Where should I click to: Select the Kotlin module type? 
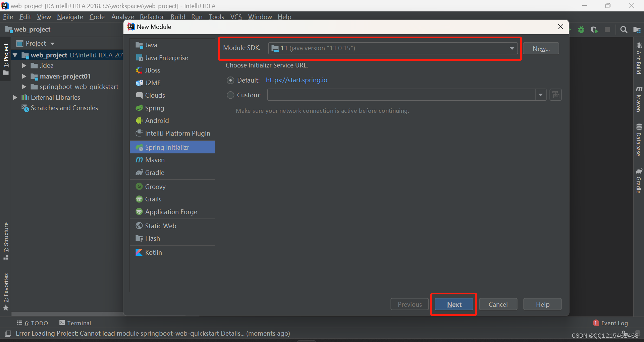click(172, 252)
